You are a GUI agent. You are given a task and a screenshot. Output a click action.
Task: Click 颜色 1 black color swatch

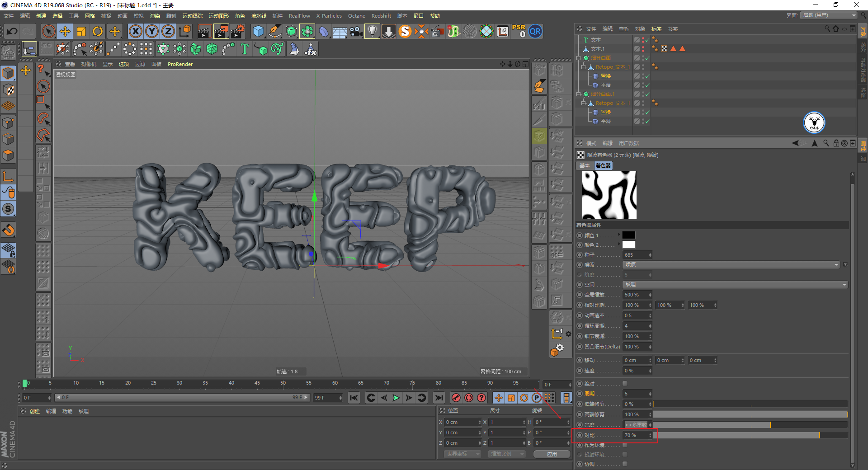[x=629, y=235]
